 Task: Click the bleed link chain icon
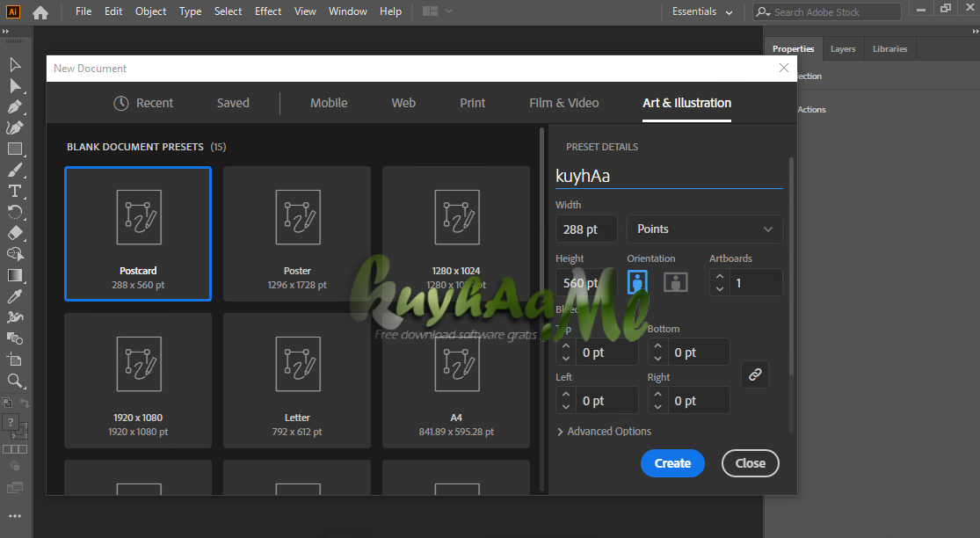(755, 374)
